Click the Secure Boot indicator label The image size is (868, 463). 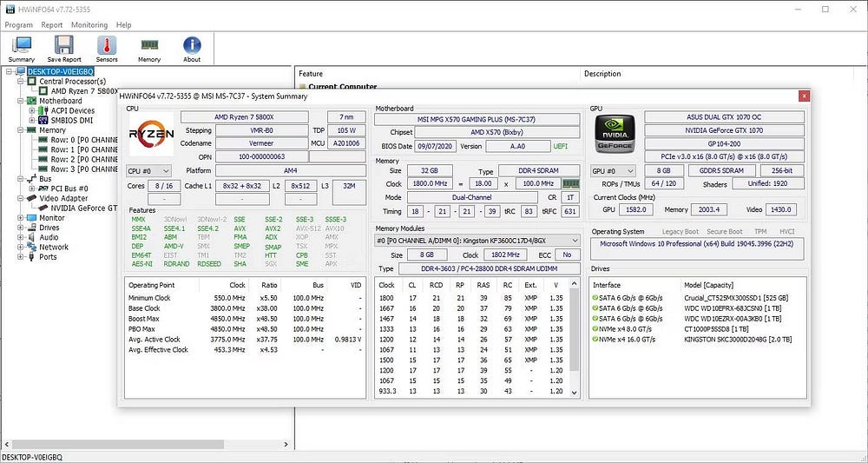(x=725, y=231)
